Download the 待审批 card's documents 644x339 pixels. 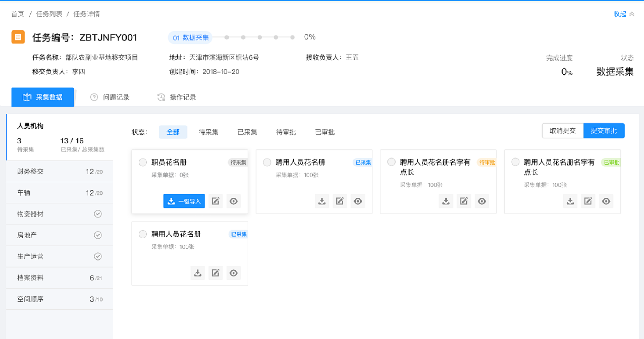446,201
